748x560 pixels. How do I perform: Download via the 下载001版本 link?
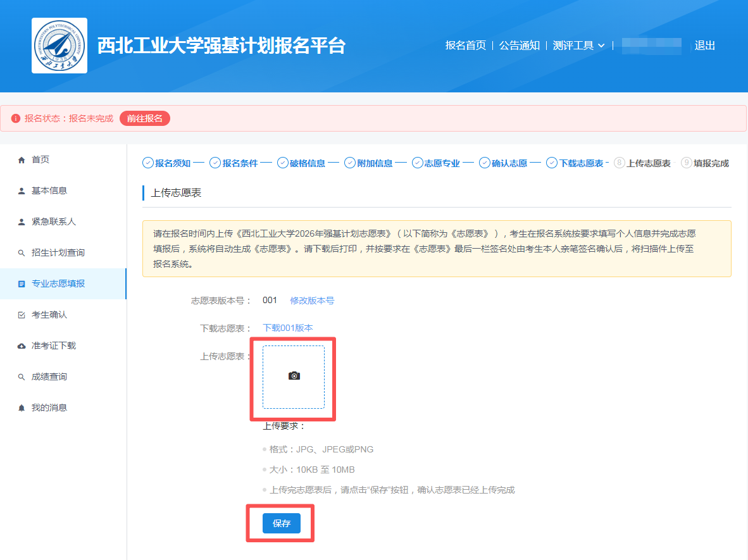pos(287,328)
